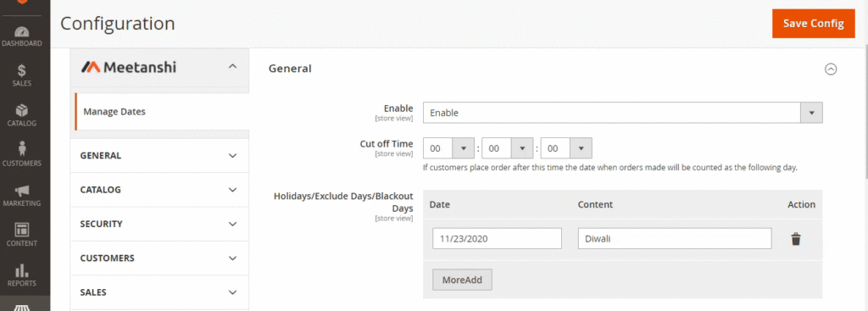
Task: Expand the GENERAL configuration group
Action: click(159, 156)
